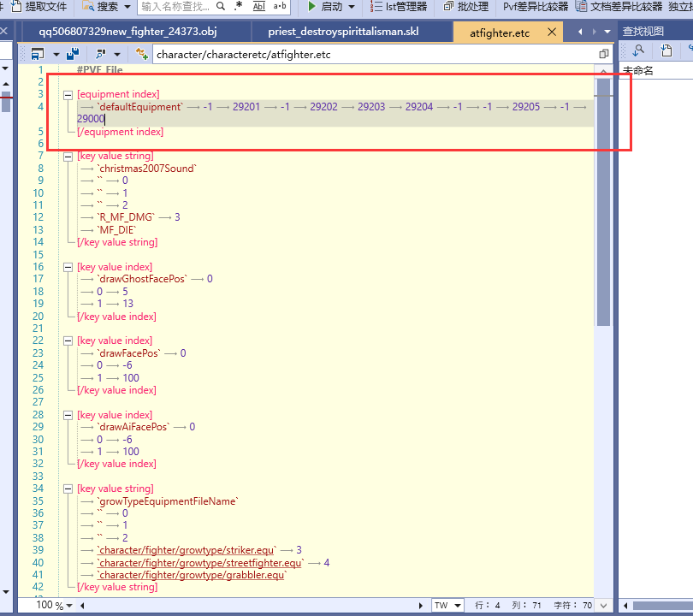Click `R_MF_DMG` on line 12
The image size is (693, 616).
126,217
